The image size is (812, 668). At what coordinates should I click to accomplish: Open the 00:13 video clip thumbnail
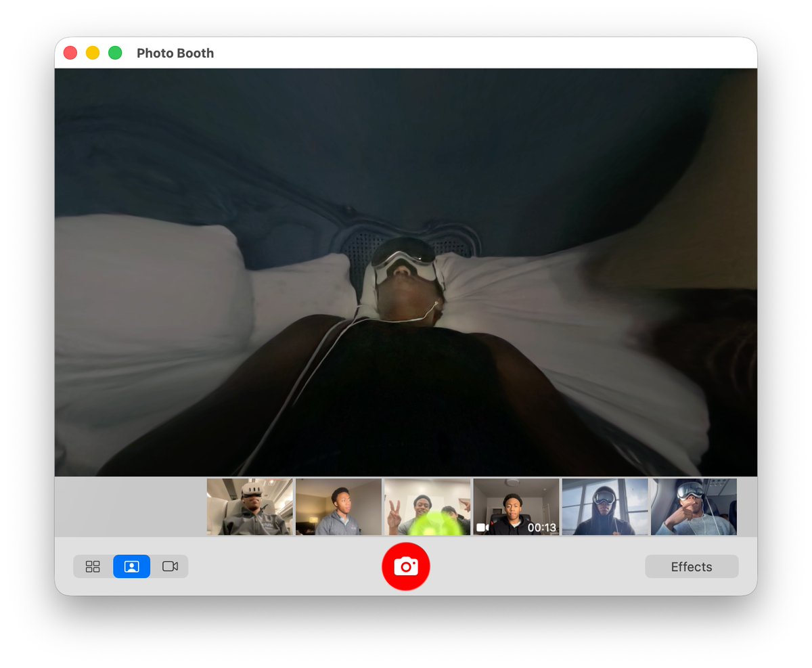(x=516, y=507)
